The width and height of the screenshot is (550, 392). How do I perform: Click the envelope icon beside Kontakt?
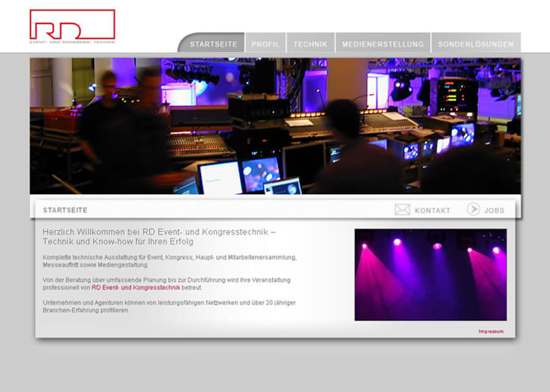click(402, 210)
